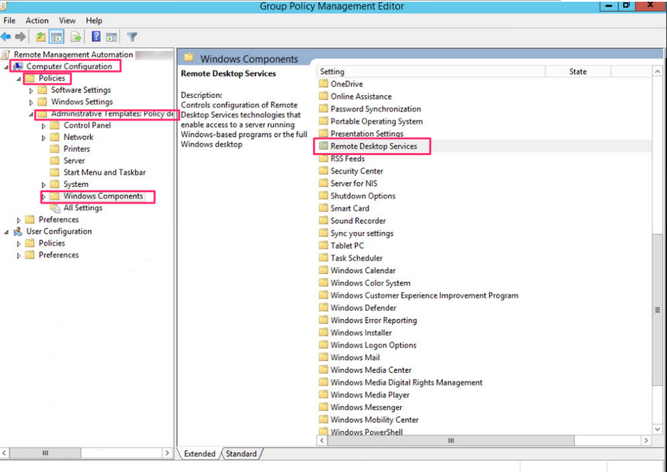Click the Start Menu and Taskbar folder icon
The height and width of the screenshot is (472, 667).
point(54,172)
